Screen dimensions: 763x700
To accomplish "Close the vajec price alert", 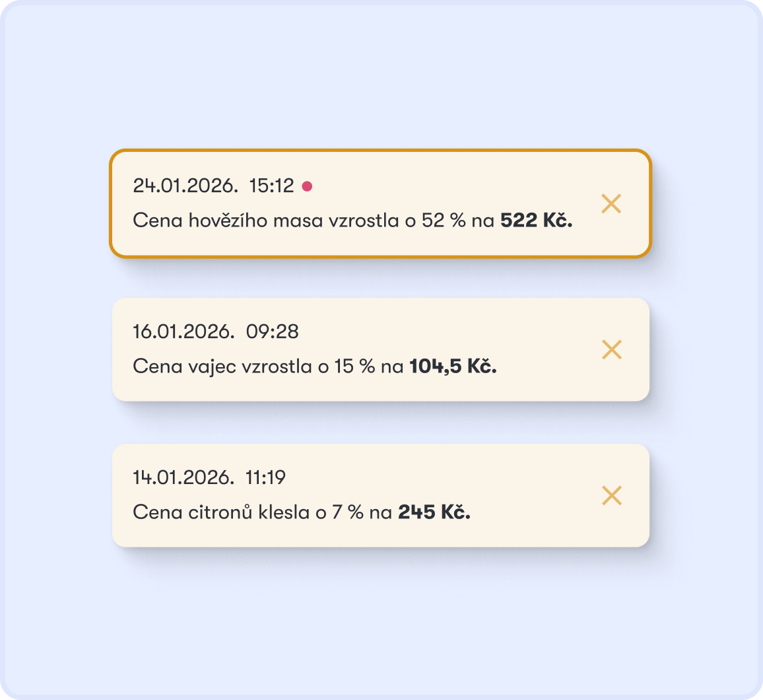I will pos(612,349).
